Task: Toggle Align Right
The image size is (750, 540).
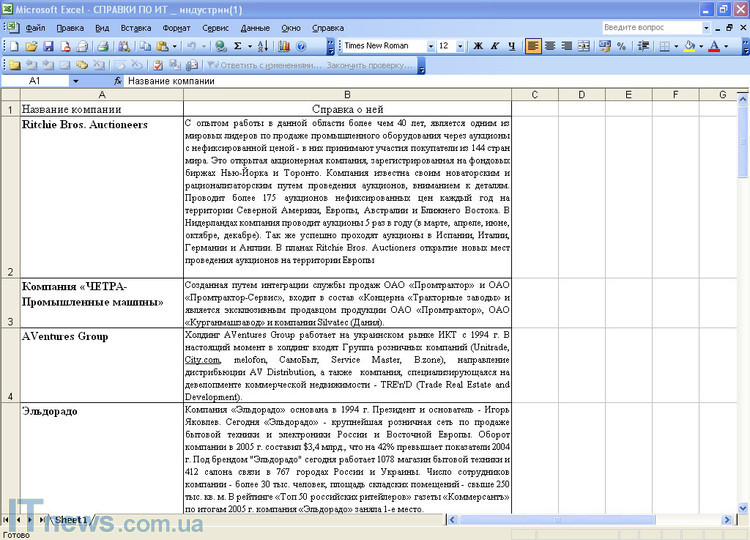Action: click(567, 46)
